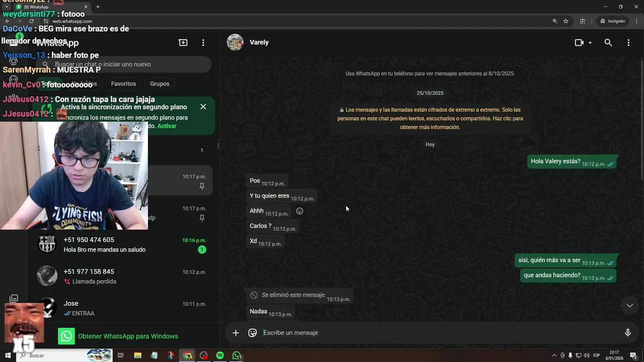Show hidden system tray icons

pos(554,355)
